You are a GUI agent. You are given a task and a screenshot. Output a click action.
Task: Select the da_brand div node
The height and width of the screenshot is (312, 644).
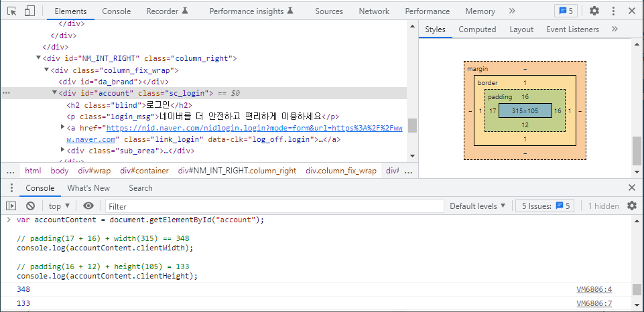pyautogui.click(x=114, y=82)
